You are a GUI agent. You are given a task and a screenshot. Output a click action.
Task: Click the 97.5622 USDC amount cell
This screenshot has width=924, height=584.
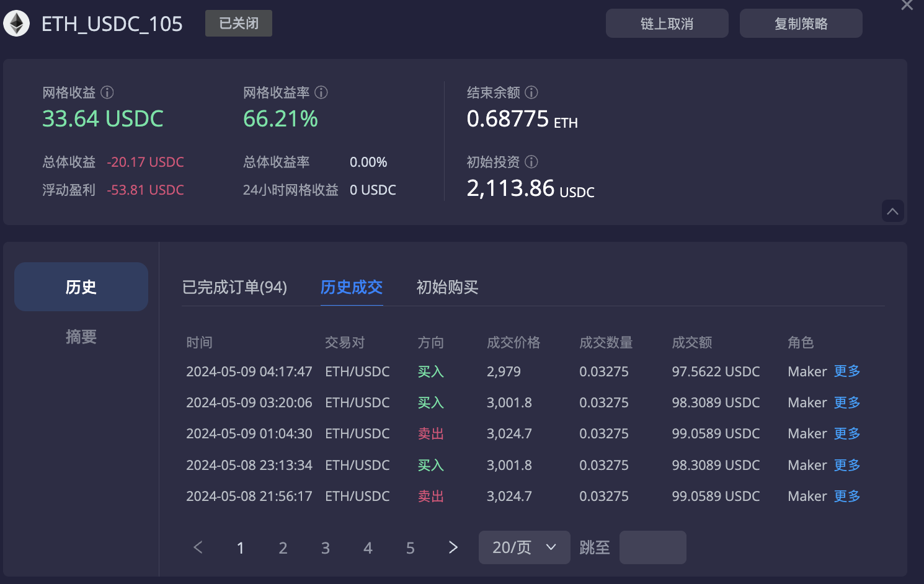pos(716,371)
